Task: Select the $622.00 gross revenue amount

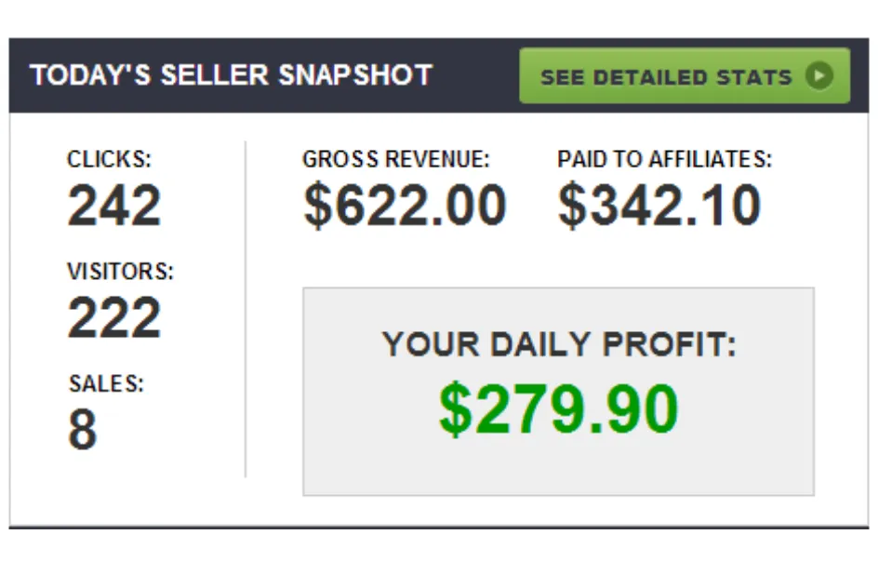Action: (405, 206)
